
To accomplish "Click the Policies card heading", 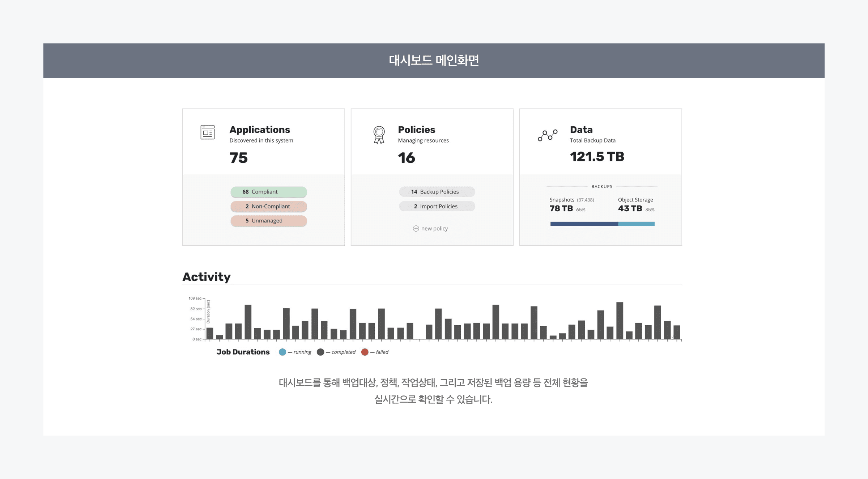I will pos(417,130).
